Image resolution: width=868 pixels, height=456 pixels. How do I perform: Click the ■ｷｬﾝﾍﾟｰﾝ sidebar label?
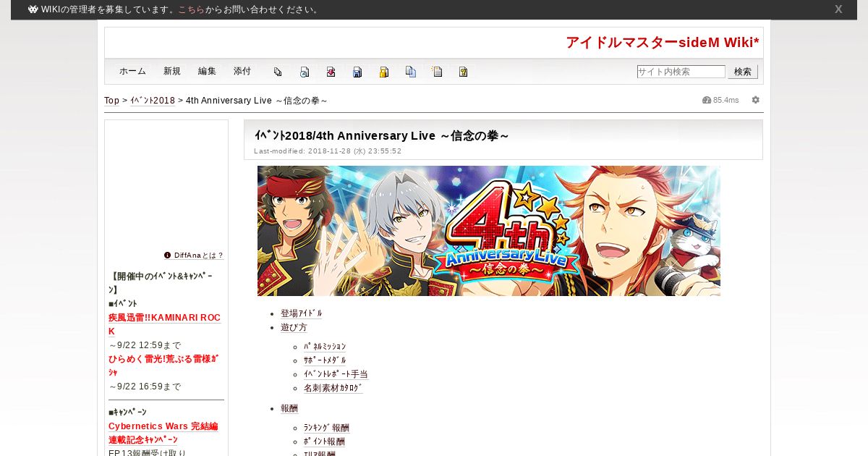(127, 413)
